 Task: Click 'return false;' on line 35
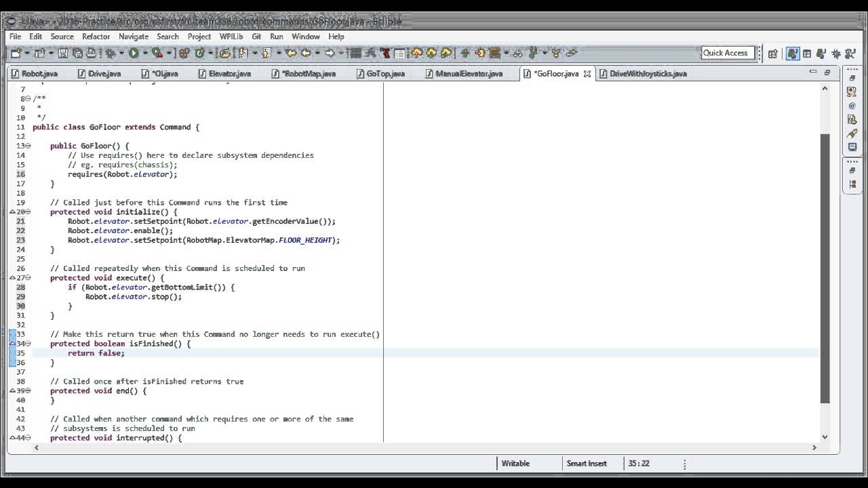96,353
